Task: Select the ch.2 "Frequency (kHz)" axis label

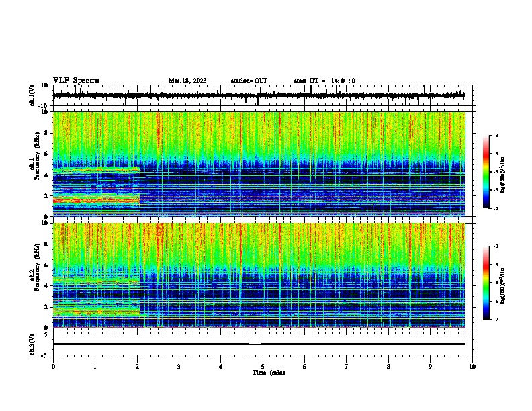Action: [x=37, y=267]
